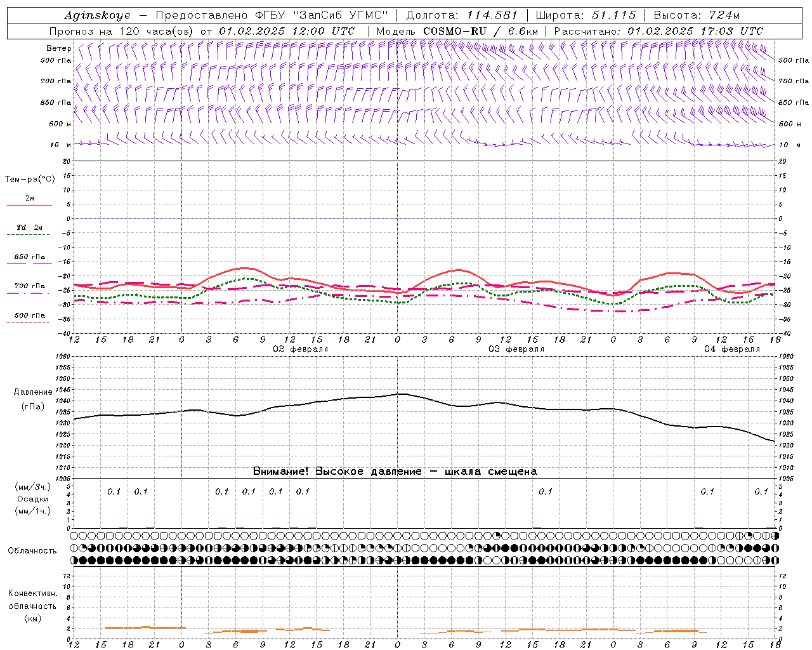Click the 10 м wind level label on the left

click(60, 145)
